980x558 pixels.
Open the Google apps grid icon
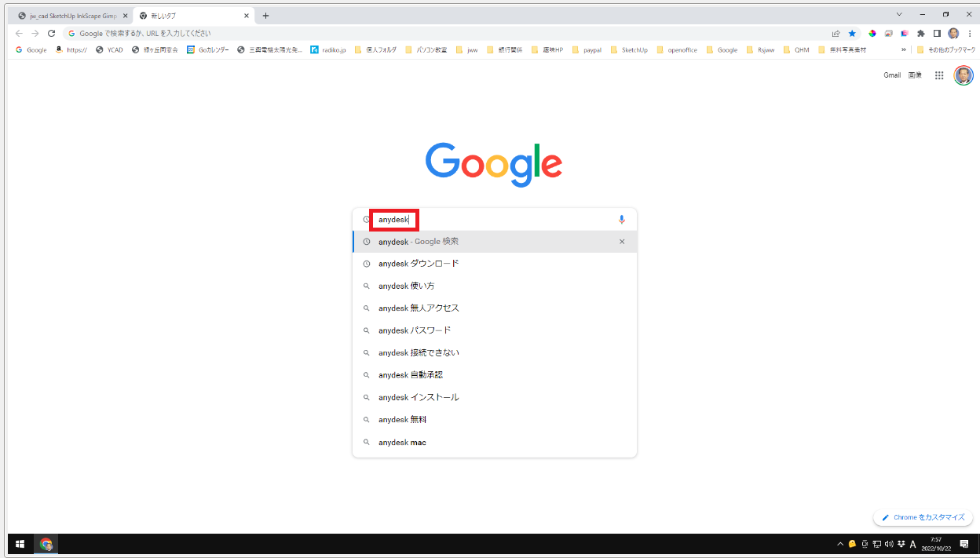tap(939, 75)
